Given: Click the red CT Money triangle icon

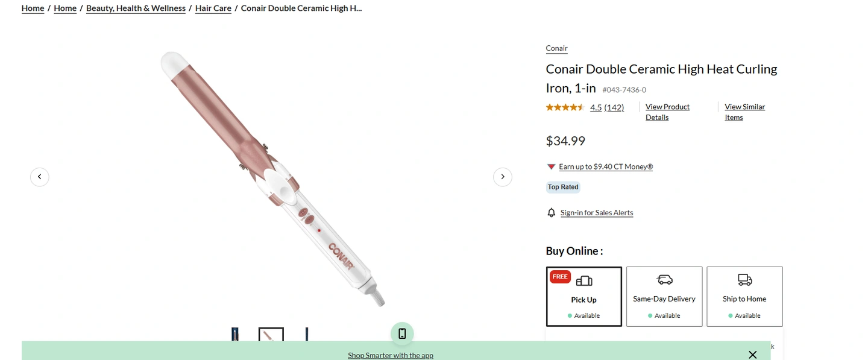Looking at the screenshot, I should [551, 166].
